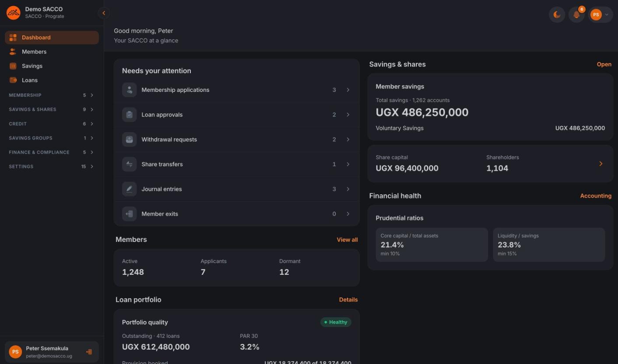
Task: Click the Loan approvals label
Action: point(162,115)
